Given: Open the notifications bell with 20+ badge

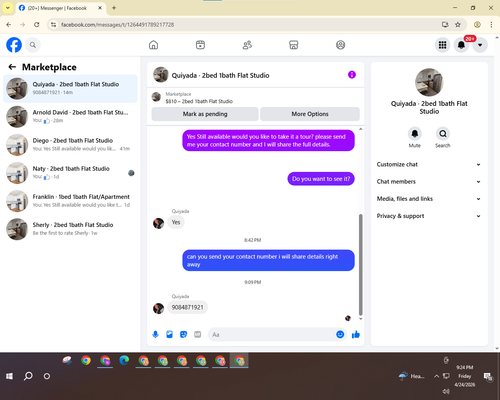Looking at the screenshot, I should point(461,45).
